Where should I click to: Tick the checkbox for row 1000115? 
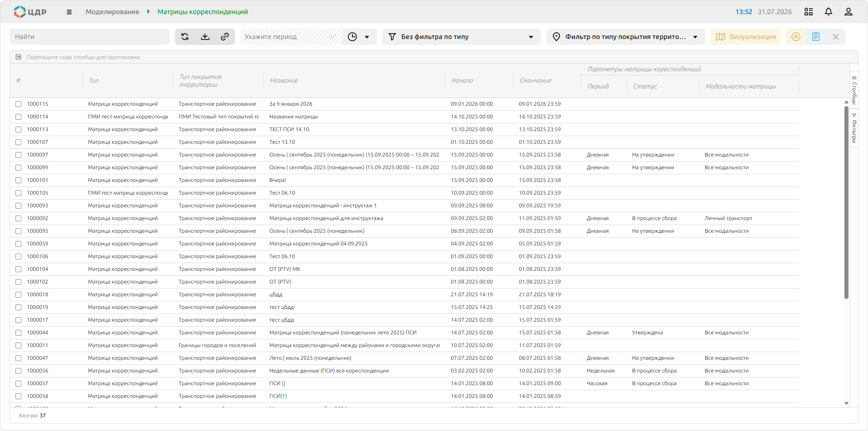pos(19,104)
